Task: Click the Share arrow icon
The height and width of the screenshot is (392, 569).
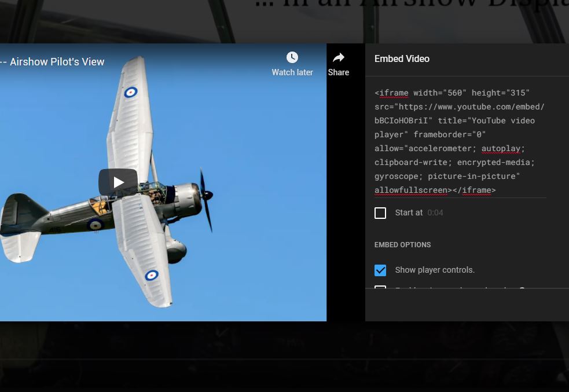Action: point(339,57)
